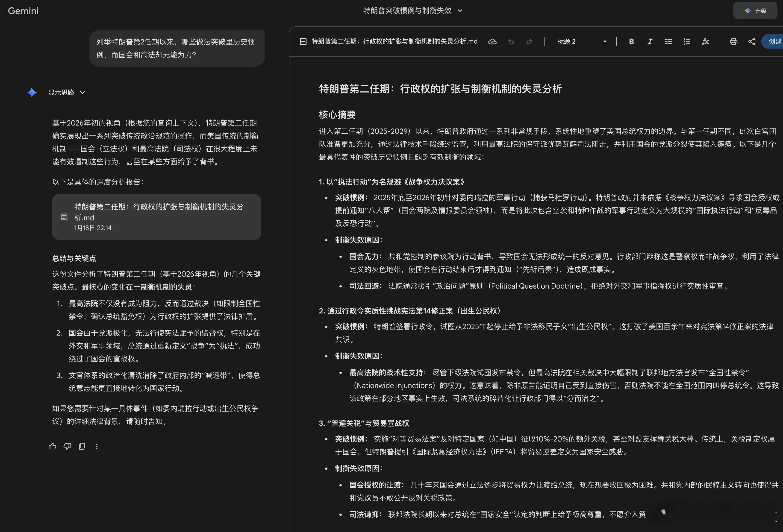This screenshot has height=532, width=783.
Task: Copy the response text
Action: 82,446
